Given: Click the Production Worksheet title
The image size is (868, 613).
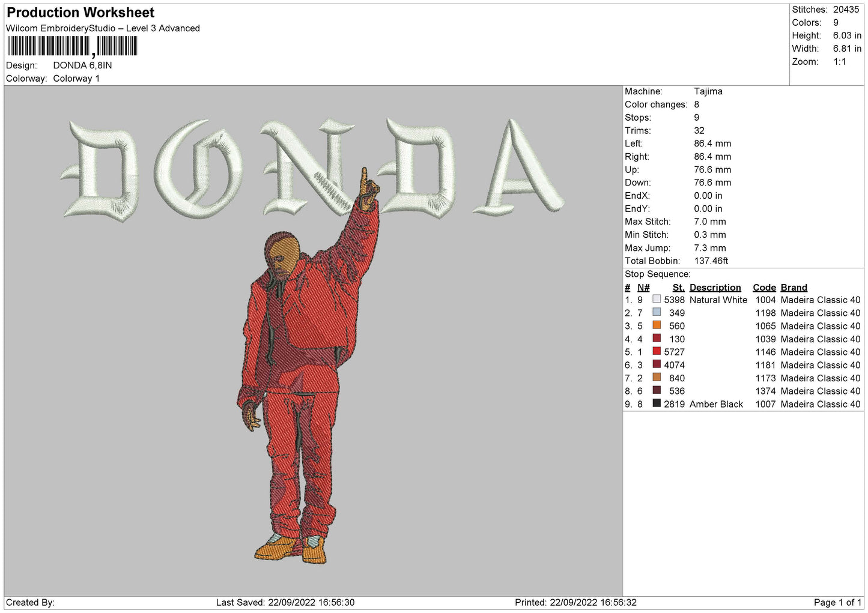Looking at the screenshot, I should point(80,13).
